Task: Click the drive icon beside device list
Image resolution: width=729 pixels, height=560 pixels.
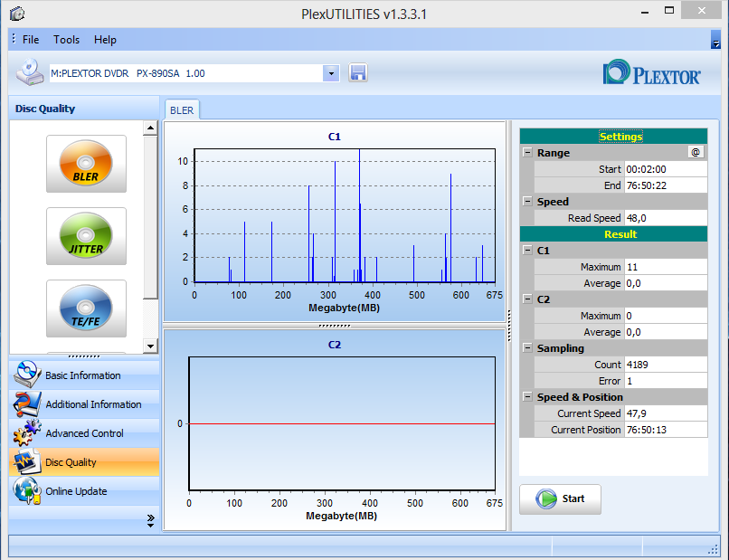Action: point(30,72)
